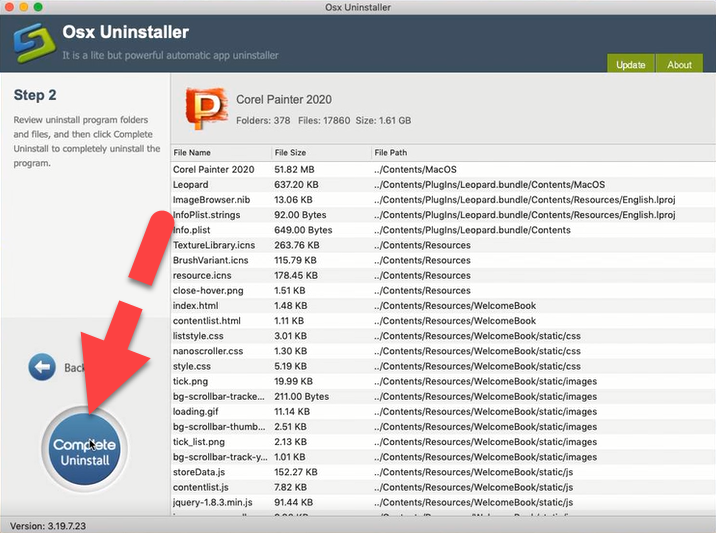716x533 pixels.
Task: Select the style.css file
Action: pyautogui.click(x=192, y=366)
